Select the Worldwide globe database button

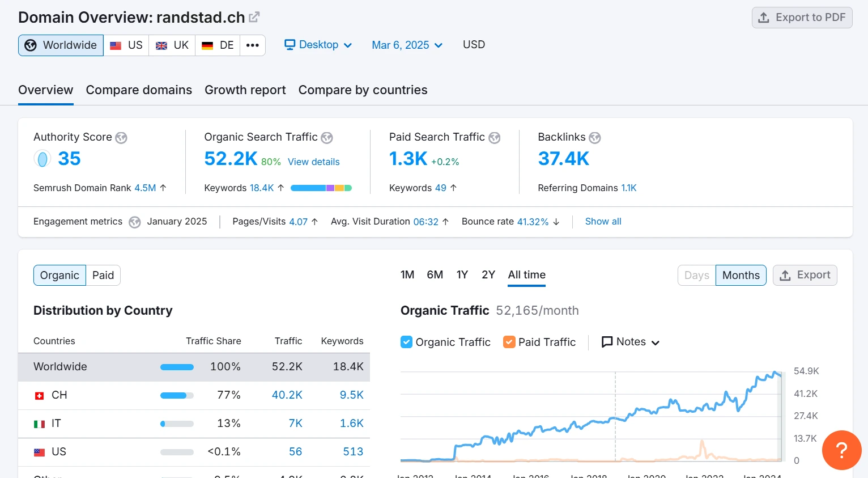click(61, 45)
